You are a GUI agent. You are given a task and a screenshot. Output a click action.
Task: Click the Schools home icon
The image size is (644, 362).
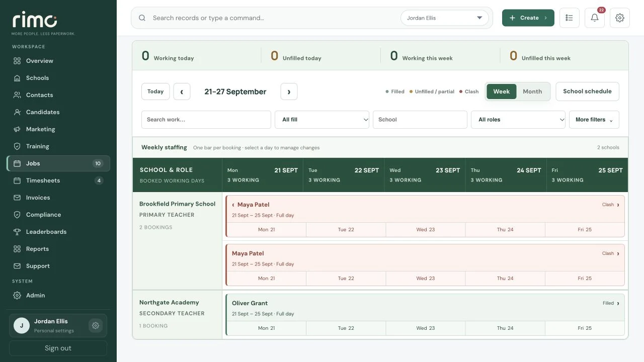coord(17,78)
